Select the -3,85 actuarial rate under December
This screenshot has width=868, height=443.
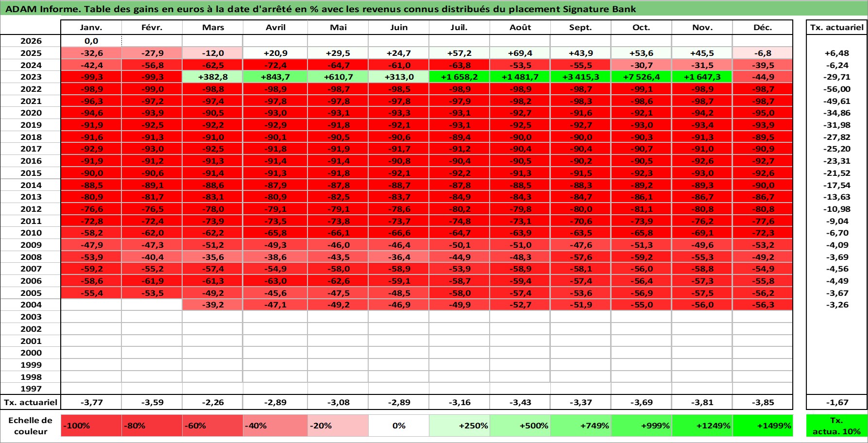(763, 402)
